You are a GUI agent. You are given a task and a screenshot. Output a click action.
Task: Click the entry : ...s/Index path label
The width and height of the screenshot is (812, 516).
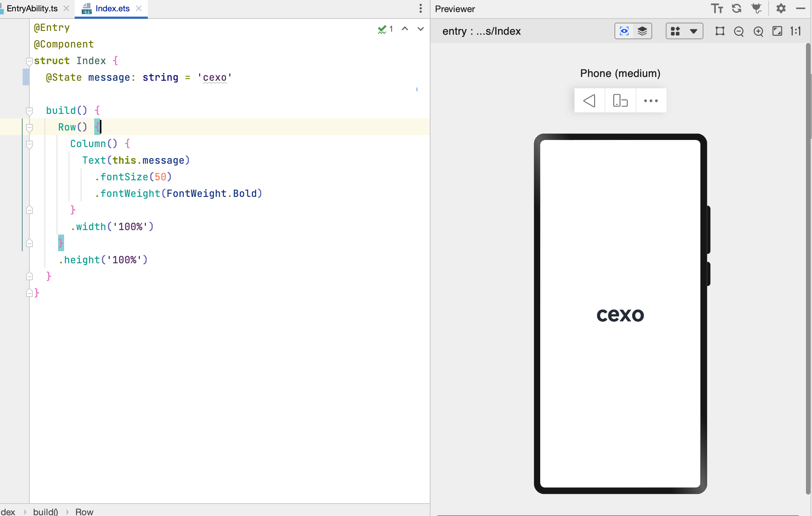pyautogui.click(x=481, y=31)
